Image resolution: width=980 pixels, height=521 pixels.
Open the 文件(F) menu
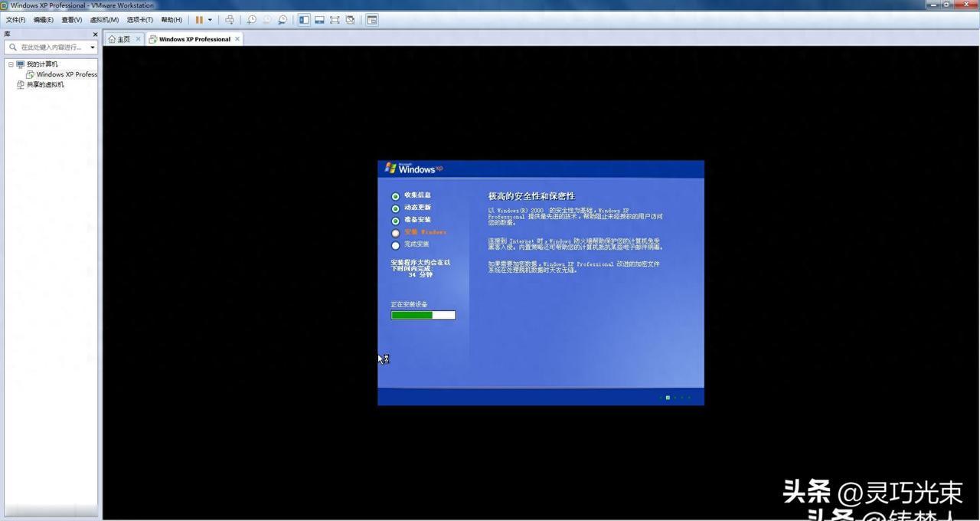tap(15, 20)
